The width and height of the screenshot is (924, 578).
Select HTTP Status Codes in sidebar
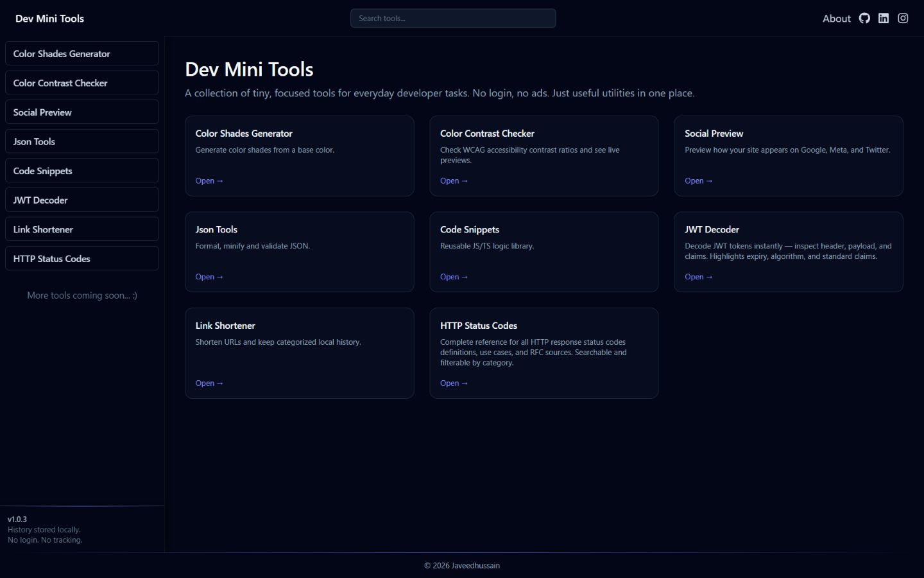coord(82,258)
